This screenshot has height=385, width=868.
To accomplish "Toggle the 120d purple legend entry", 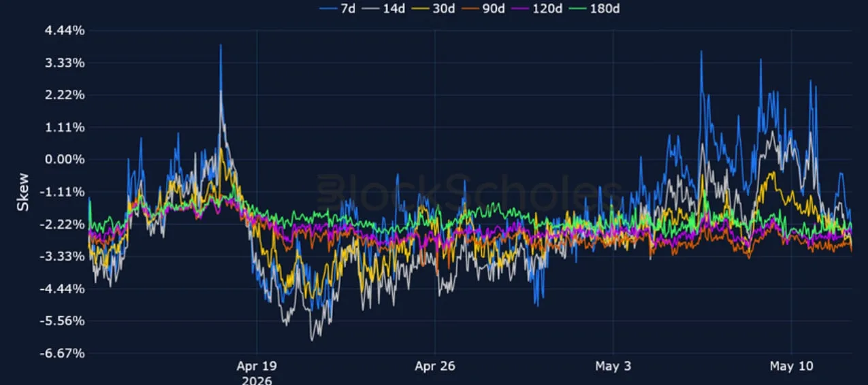I will tap(536, 9).
